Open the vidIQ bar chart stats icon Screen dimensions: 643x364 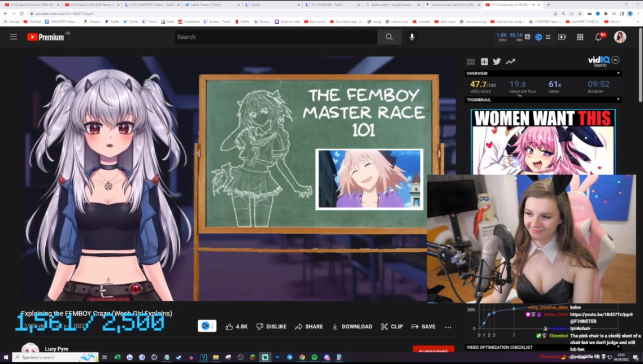point(484,62)
